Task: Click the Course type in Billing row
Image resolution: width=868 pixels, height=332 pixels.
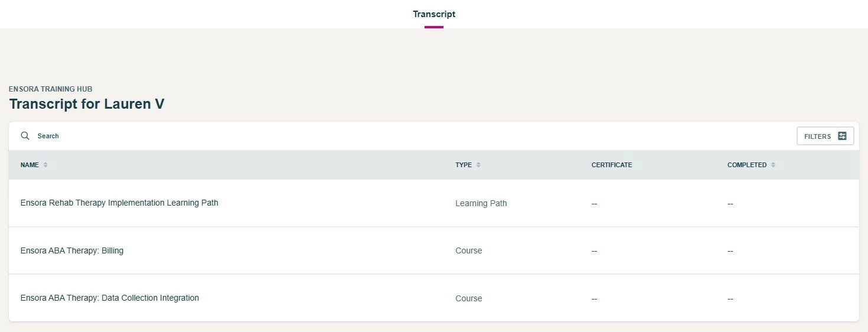Action: pyautogui.click(x=469, y=250)
